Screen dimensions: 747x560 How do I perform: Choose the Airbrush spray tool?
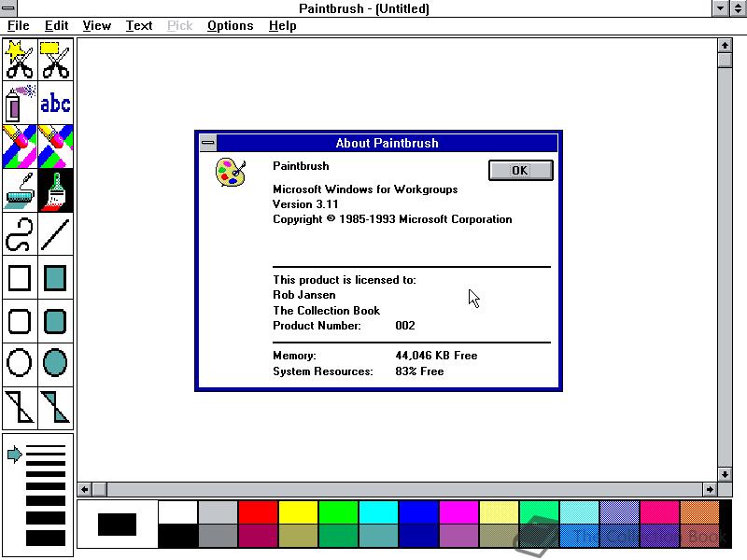pos(20,103)
